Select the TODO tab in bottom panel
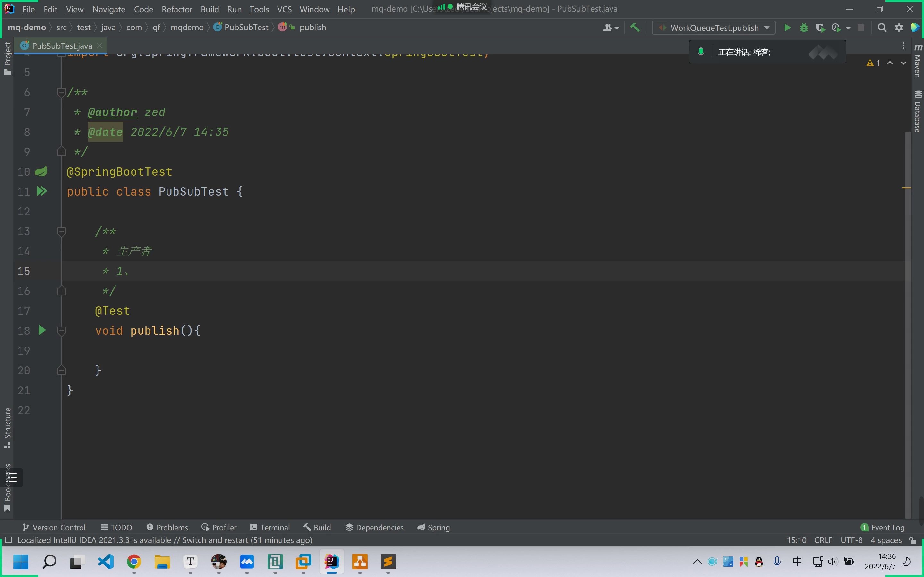 pos(120,527)
